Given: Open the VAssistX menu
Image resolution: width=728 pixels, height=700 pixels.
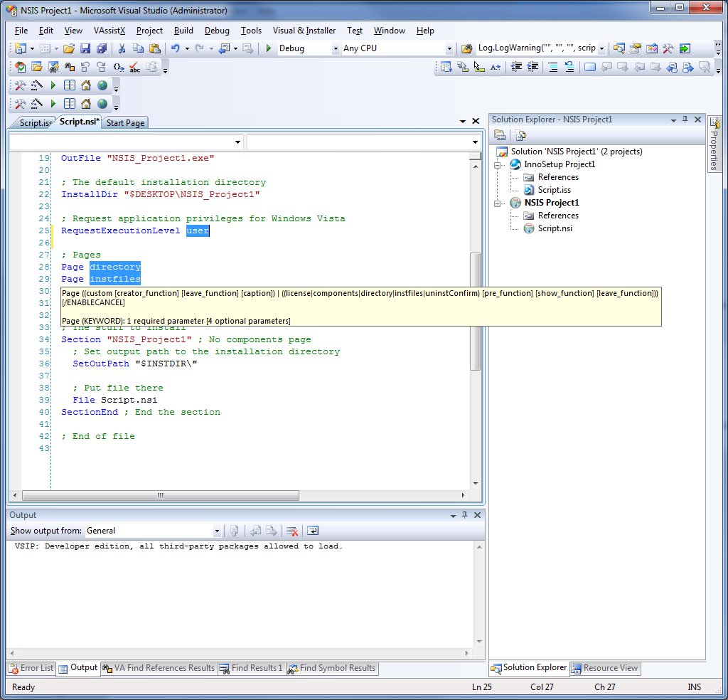Looking at the screenshot, I should pos(109,31).
